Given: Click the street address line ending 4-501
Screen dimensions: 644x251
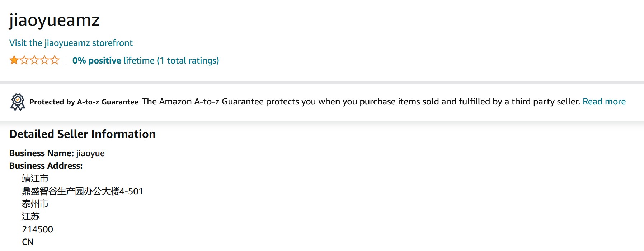Looking at the screenshot, I should click(x=83, y=191).
